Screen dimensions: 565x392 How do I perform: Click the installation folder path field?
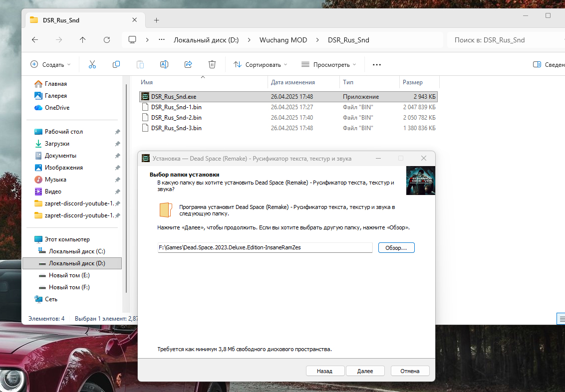(x=265, y=247)
